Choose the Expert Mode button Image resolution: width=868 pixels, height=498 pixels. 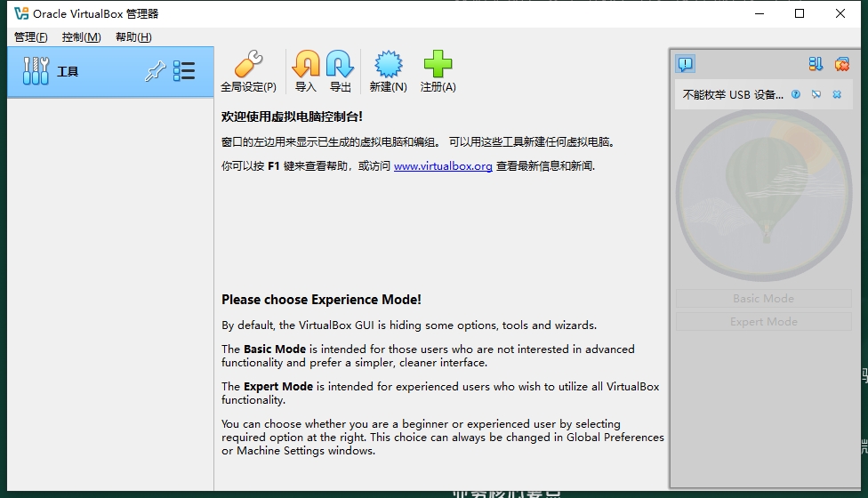[763, 322]
